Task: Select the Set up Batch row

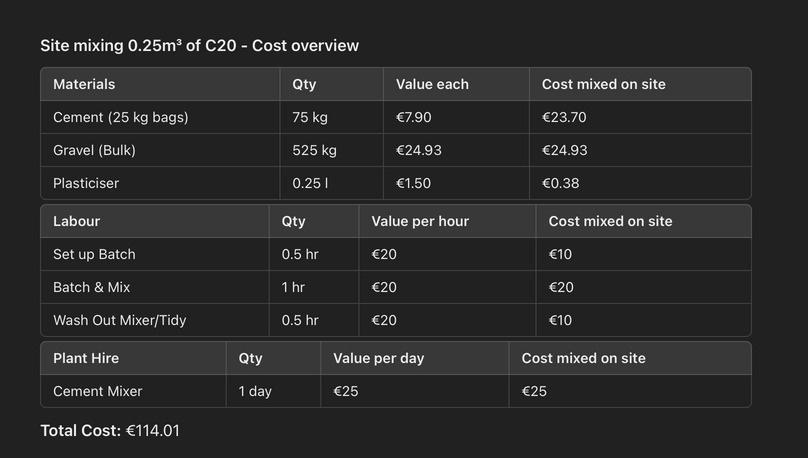Action: coord(94,254)
